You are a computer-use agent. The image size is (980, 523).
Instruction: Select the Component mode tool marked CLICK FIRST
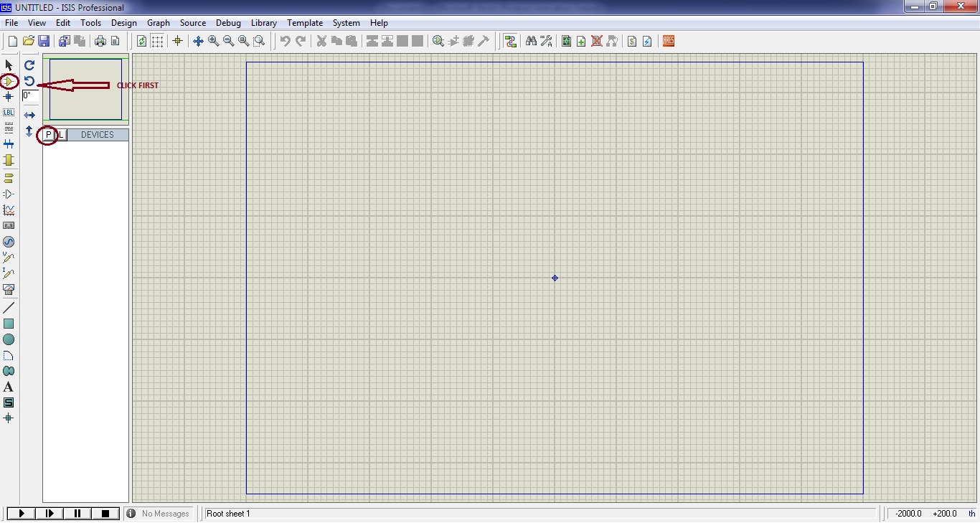click(x=9, y=81)
